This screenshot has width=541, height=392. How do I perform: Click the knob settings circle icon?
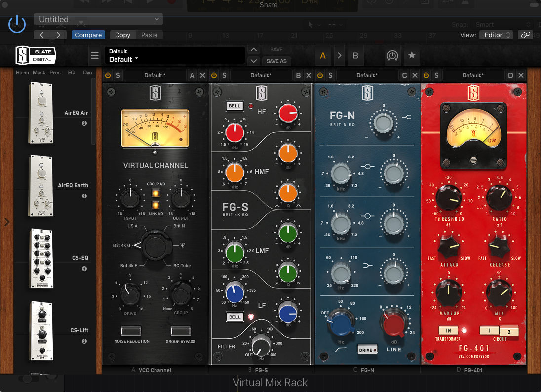(392, 56)
